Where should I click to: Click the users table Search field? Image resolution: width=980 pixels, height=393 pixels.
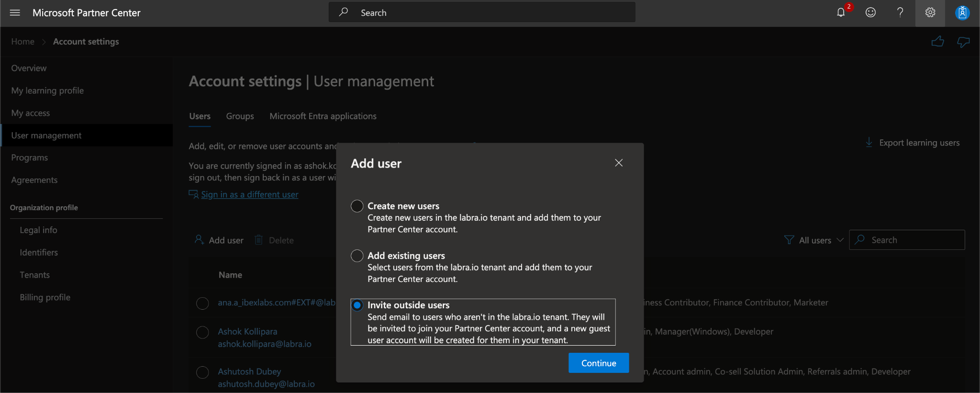[907, 240]
